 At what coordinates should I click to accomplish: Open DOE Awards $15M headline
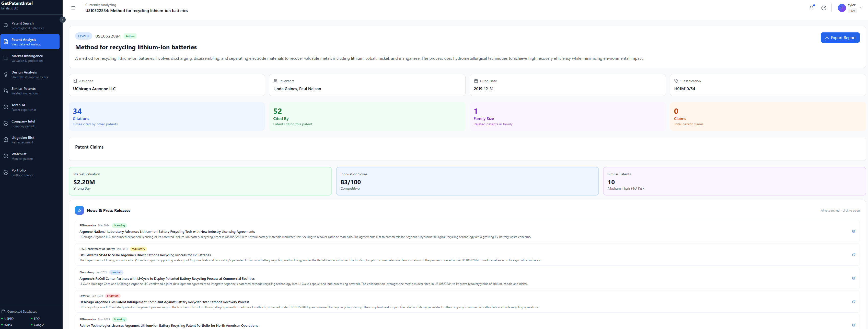point(145,255)
